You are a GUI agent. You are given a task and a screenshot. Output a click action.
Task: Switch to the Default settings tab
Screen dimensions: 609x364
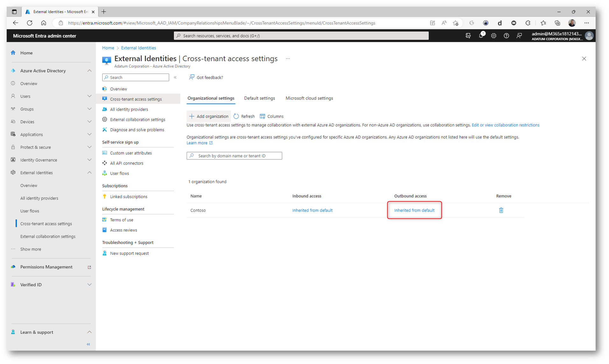point(259,98)
